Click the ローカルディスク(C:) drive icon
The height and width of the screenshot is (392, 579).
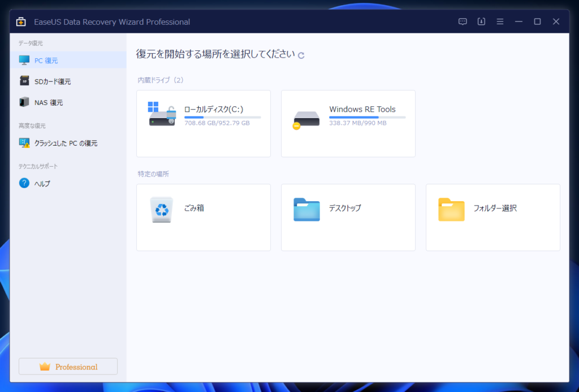[x=162, y=115]
